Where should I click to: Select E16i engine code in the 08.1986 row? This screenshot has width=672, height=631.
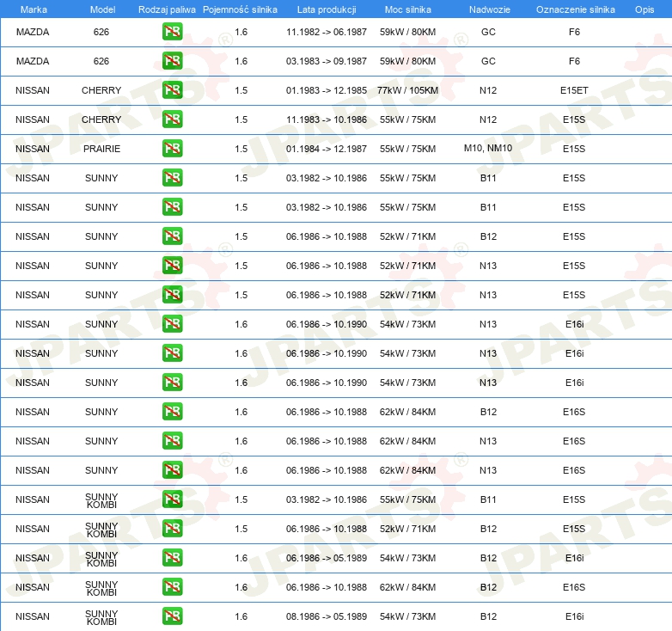(574, 616)
